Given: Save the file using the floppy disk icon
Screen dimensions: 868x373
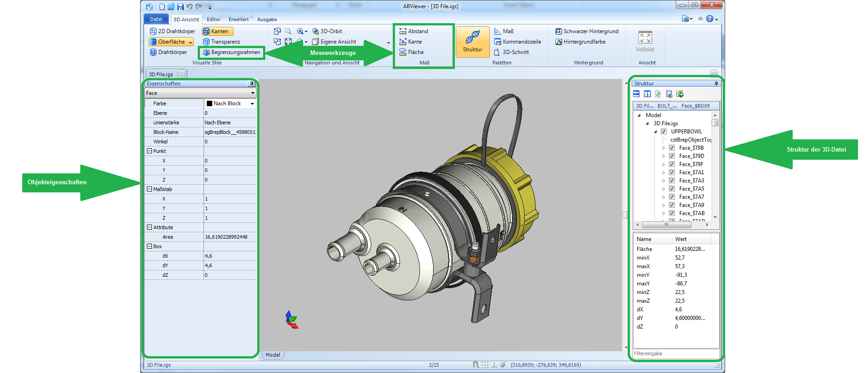Looking at the screenshot, I should pos(180,7).
